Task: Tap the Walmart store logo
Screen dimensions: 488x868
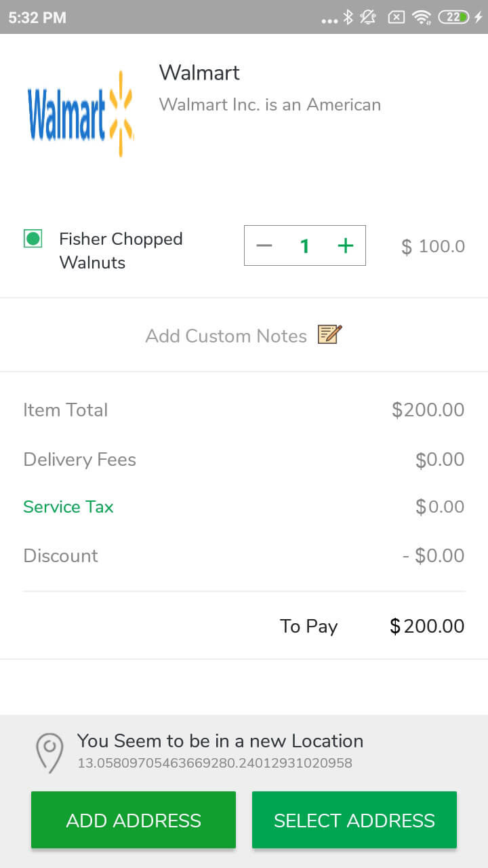Action: pos(79,112)
